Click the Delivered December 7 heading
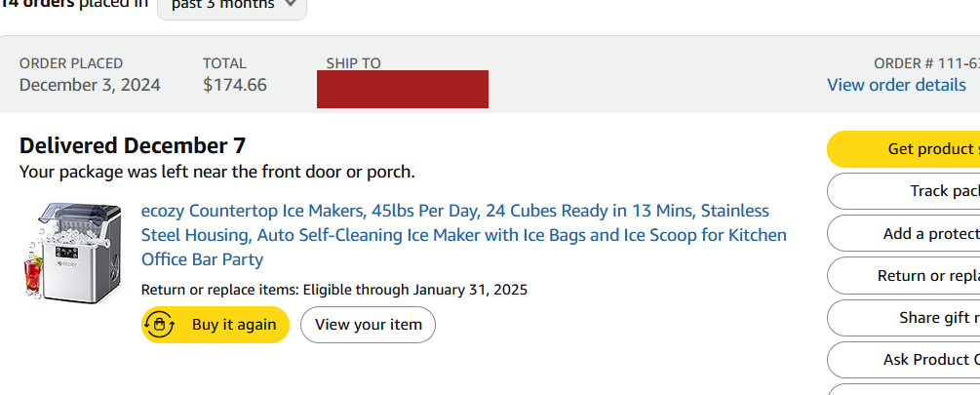This screenshot has height=395, width=980. 133,146
